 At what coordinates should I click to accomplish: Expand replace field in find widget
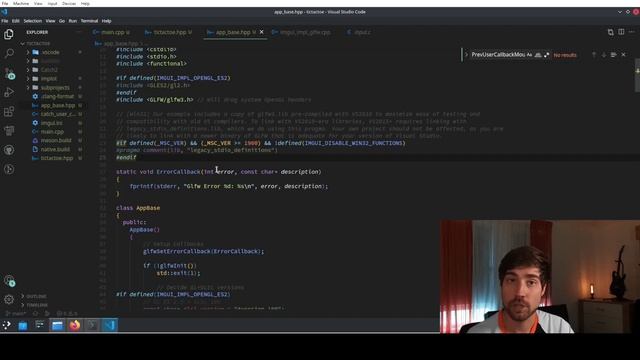coord(466,55)
